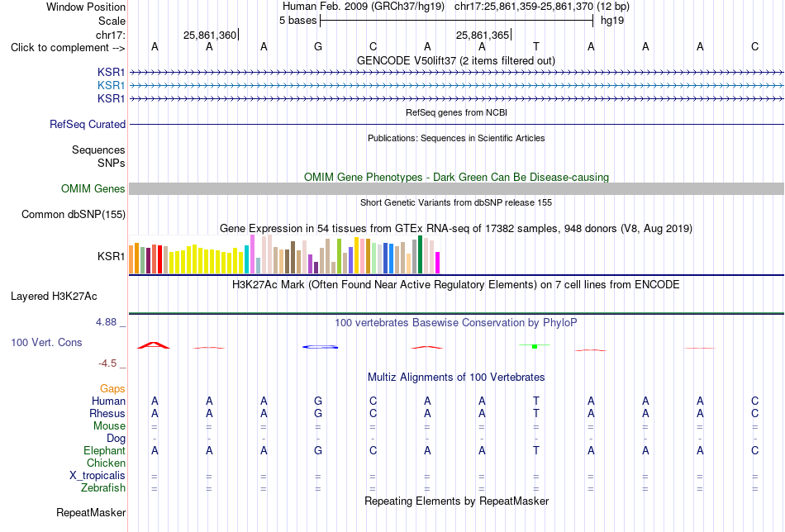Click the 4.88 PhyloP upper scale value
This screenshot has height=532, width=785.
(106, 322)
